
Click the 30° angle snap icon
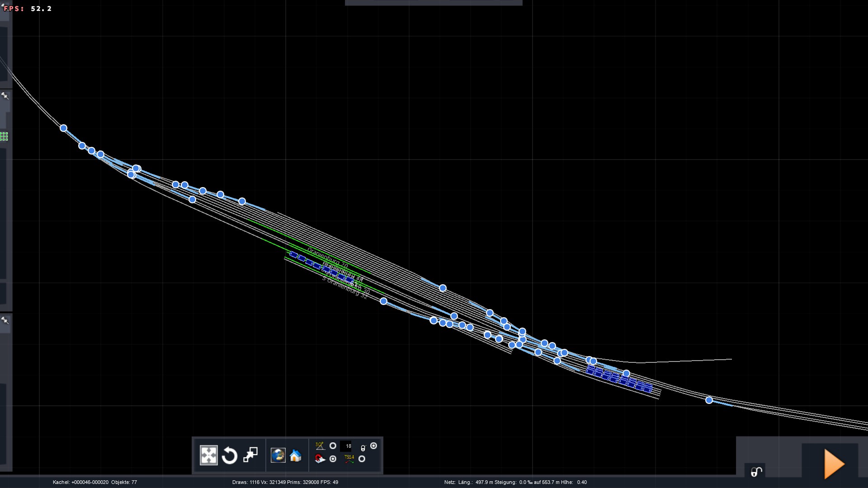coord(320,446)
